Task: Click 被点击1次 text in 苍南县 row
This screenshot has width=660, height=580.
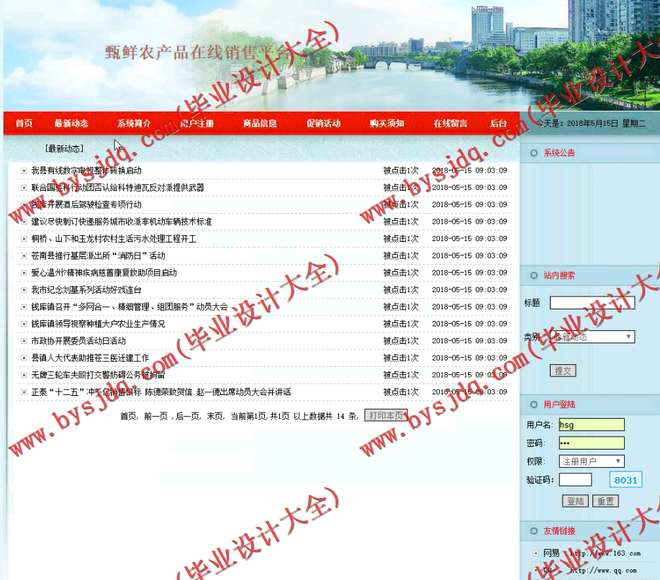Action: click(x=401, y=256)
